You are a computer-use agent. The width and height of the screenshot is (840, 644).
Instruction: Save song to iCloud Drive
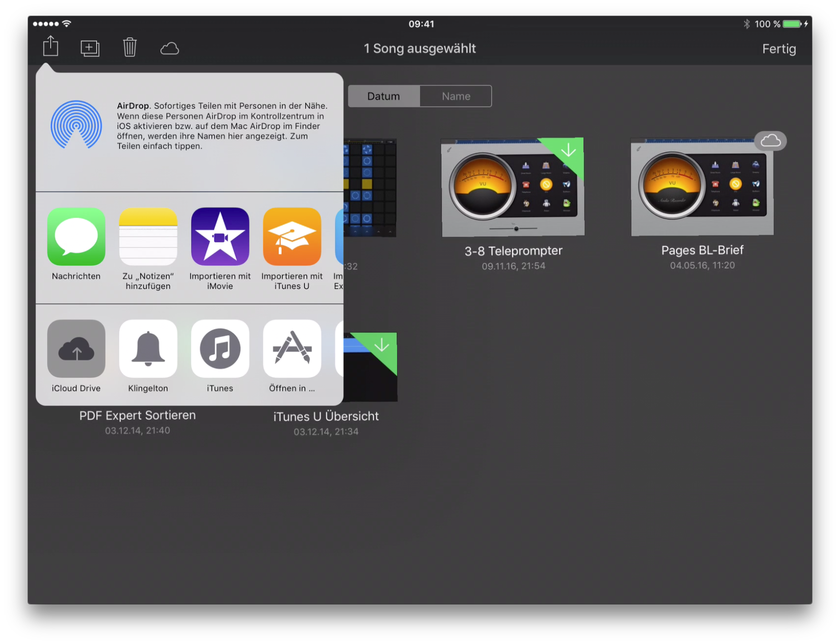tap(76, 349)
